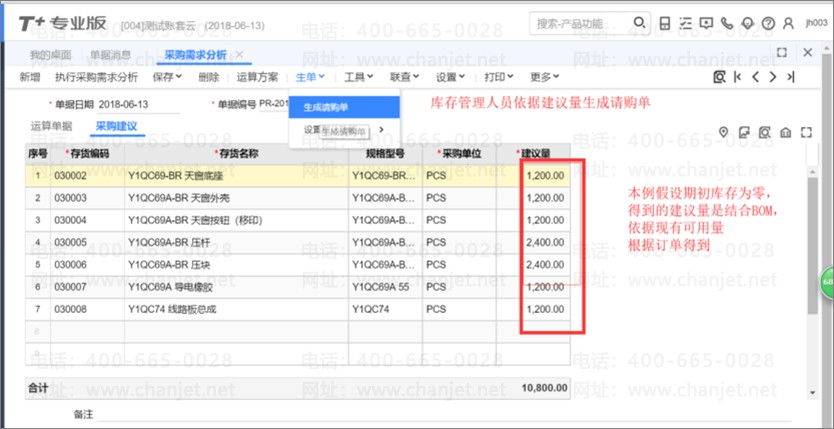
Task: Open the 更多 dropdown
Action: click(x=545, y=77)
